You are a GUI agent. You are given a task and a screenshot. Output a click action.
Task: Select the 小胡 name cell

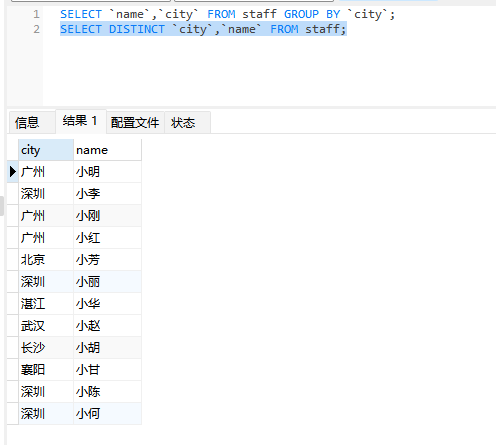click(x=107, y=348)
